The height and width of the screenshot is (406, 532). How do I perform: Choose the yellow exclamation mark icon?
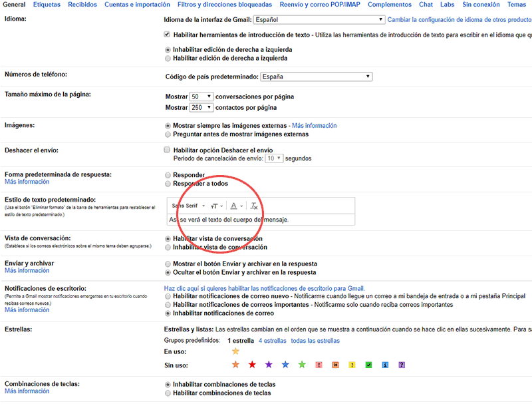[x=352, y=365]
